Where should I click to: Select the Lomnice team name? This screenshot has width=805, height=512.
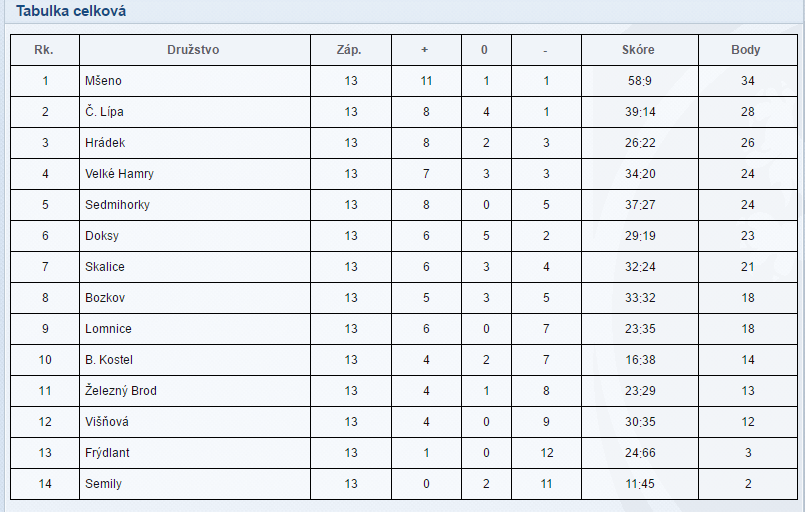coord(108,329)
